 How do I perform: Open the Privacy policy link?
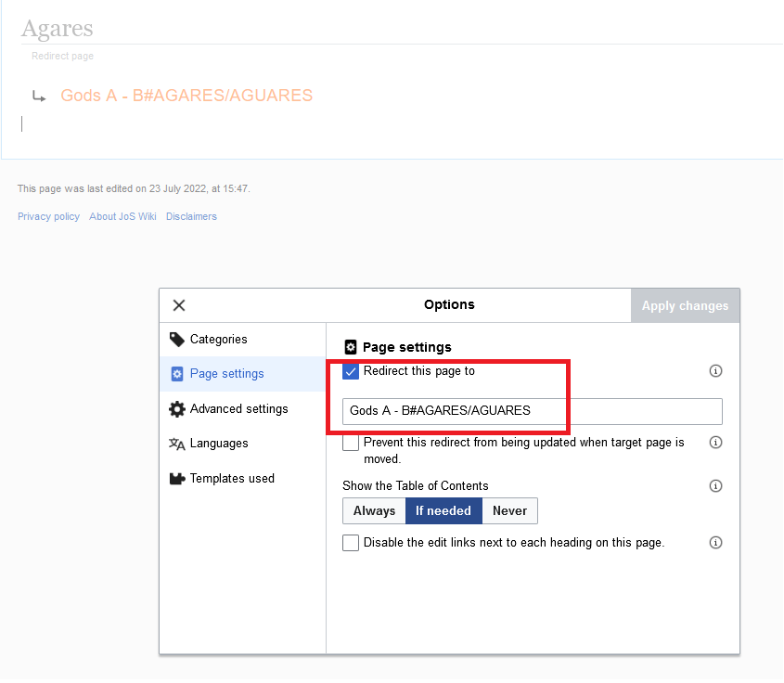(48, 216)
